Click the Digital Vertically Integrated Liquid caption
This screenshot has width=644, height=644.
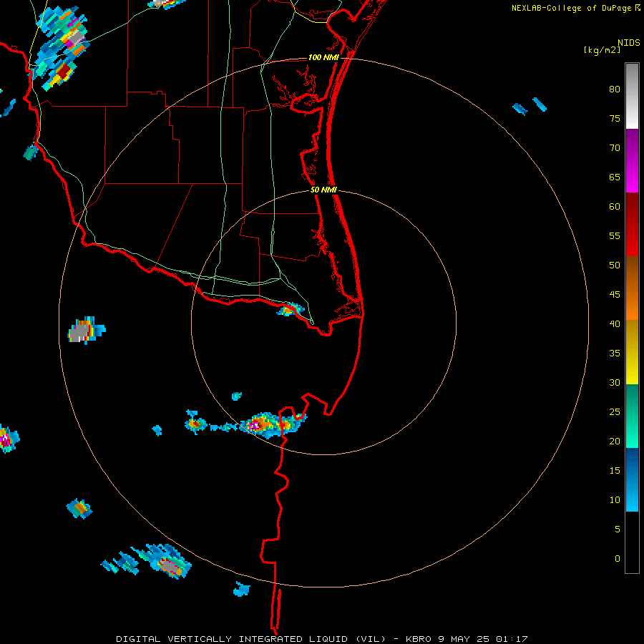[x=321, y=639]
